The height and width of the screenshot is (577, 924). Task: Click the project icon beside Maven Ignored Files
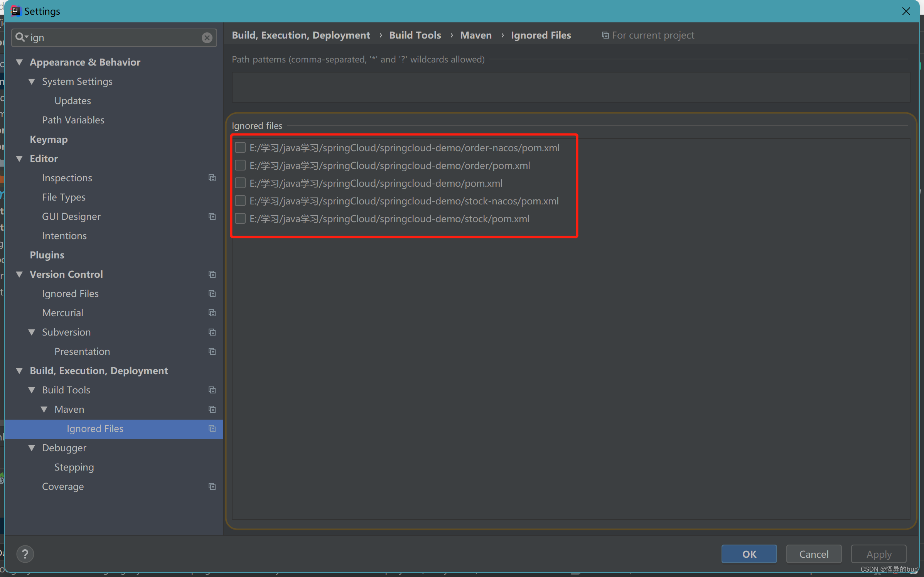[x=212, y=429]
